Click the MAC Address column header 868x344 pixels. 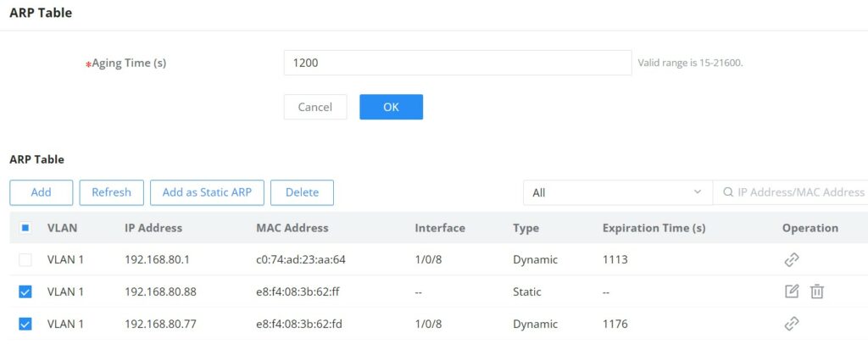[x=292, y=228]
